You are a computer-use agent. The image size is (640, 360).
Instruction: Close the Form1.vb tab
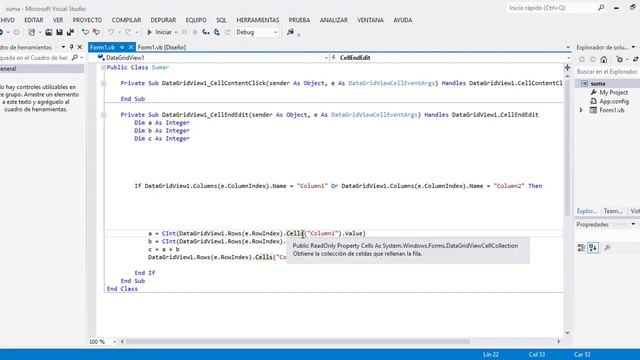click(131, 47)
